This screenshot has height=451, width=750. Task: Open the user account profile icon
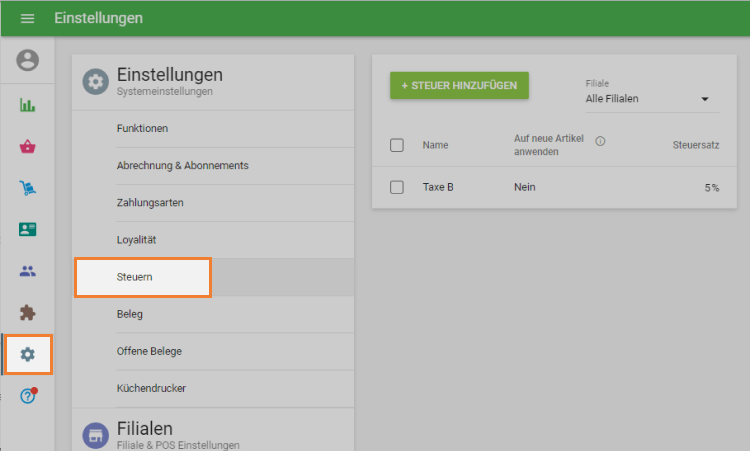pyautogui.click(x=28, y=61)
